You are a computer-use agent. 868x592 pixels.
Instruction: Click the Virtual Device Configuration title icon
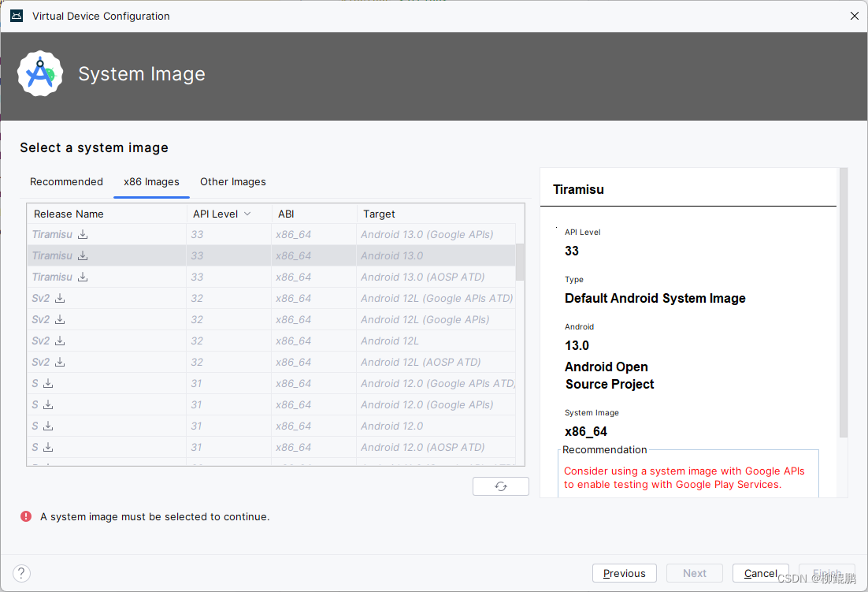coord(17,16)
